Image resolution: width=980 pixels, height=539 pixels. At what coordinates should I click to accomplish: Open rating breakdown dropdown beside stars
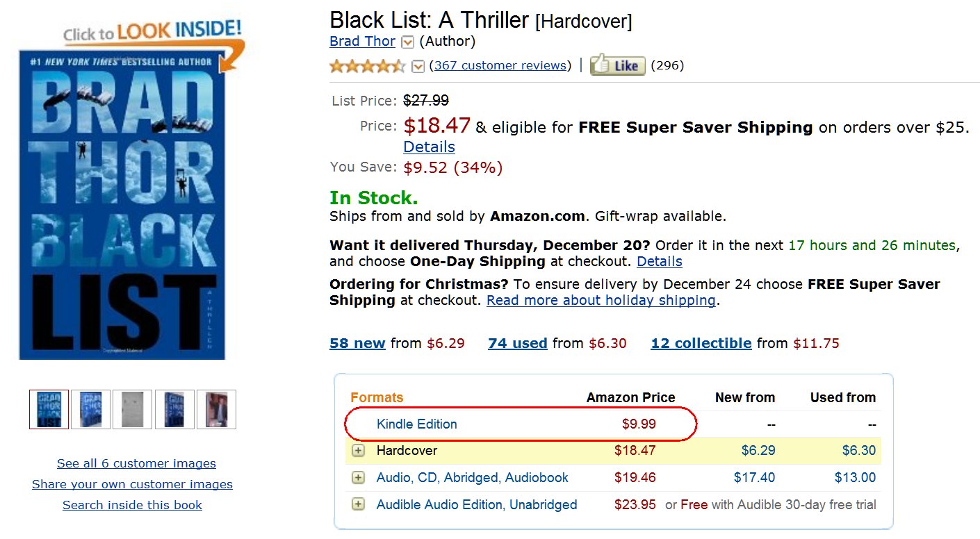[x=418, y=66]
